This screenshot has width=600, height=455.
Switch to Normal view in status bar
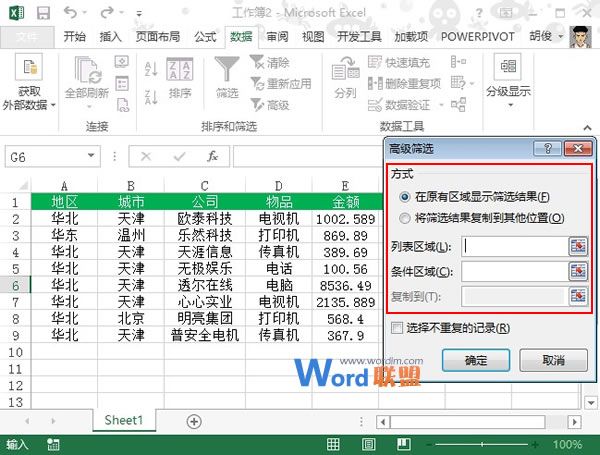[x=333, y=444]
